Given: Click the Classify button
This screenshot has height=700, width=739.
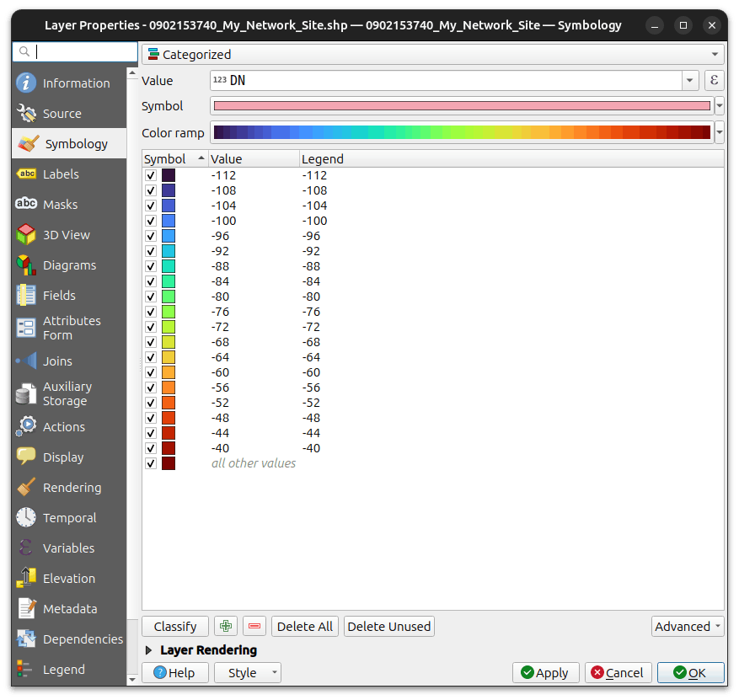Looking at the screenshot, I should tap(175, 626).
